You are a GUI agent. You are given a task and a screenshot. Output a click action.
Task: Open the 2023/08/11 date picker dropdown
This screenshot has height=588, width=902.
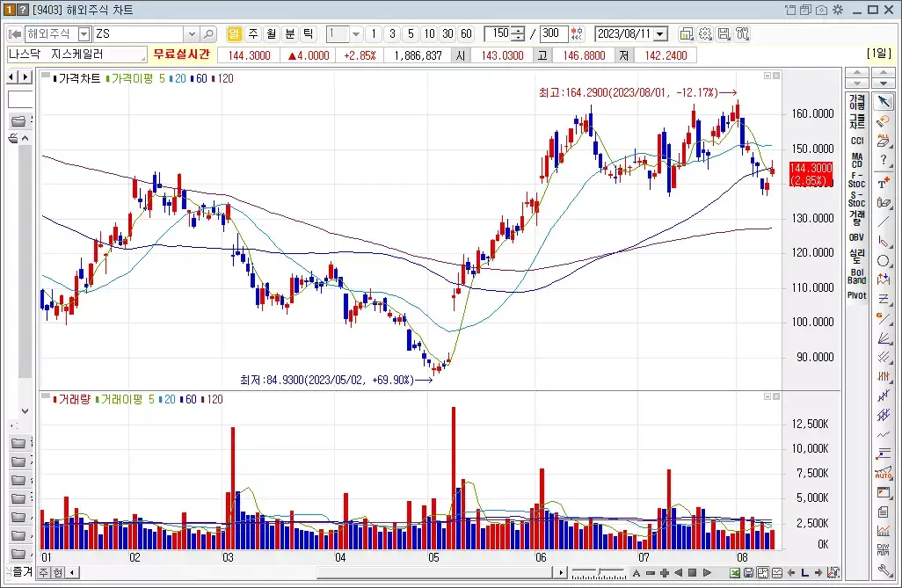coord(660,34)
